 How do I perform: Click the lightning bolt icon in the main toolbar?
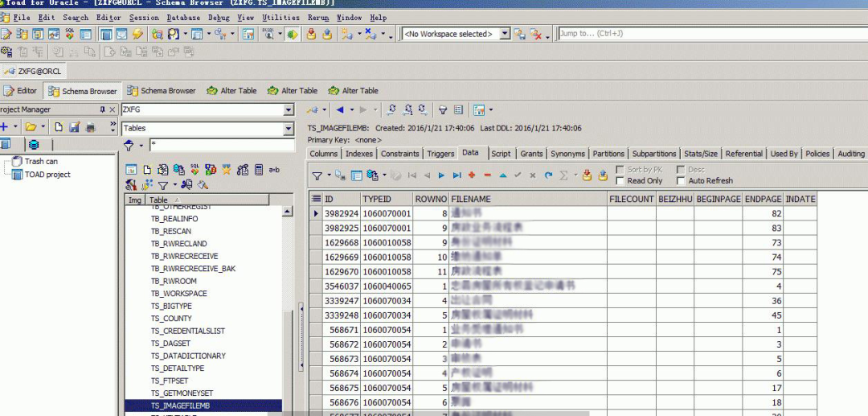[x=138, y=34]
